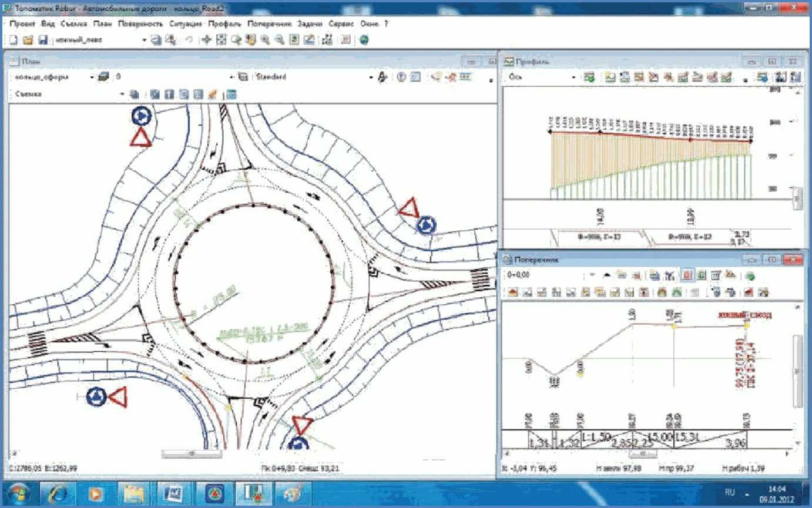Screen dimensions: 812x508
Task: Open project with the folder icon
Action: (x=28, y=40)
